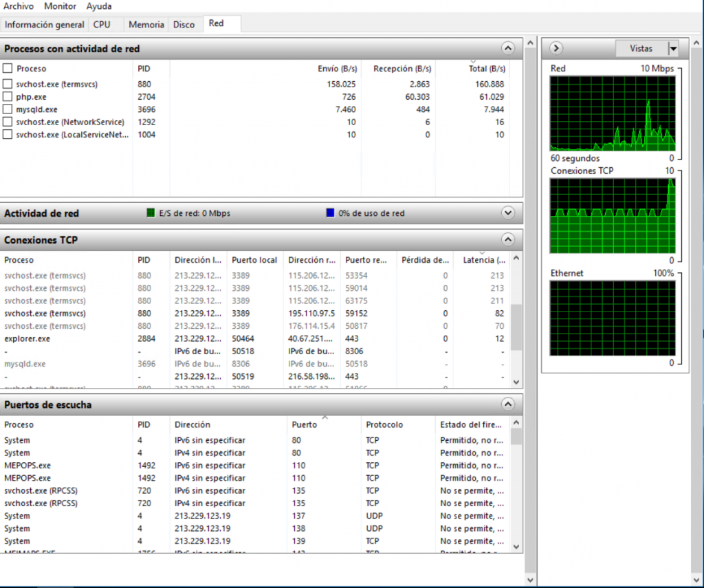Select all processes via header checkbox

[x=8, y=69]
